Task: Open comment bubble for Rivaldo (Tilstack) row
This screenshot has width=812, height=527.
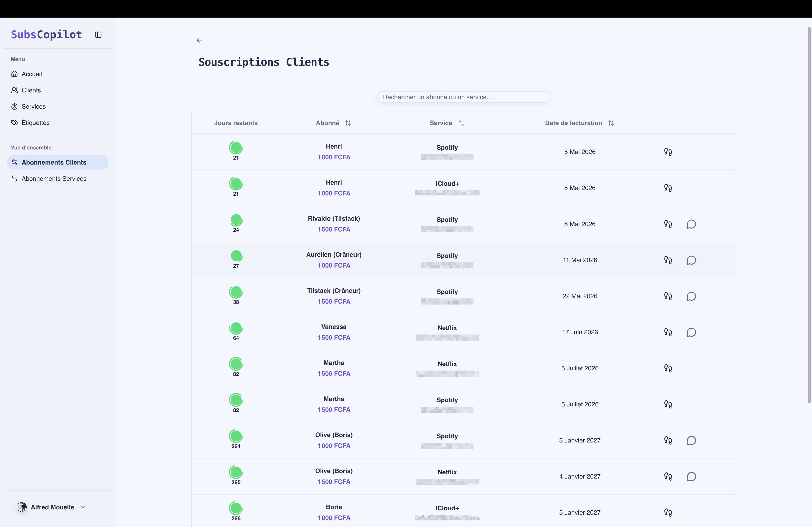Action: (x=691, y=224)
